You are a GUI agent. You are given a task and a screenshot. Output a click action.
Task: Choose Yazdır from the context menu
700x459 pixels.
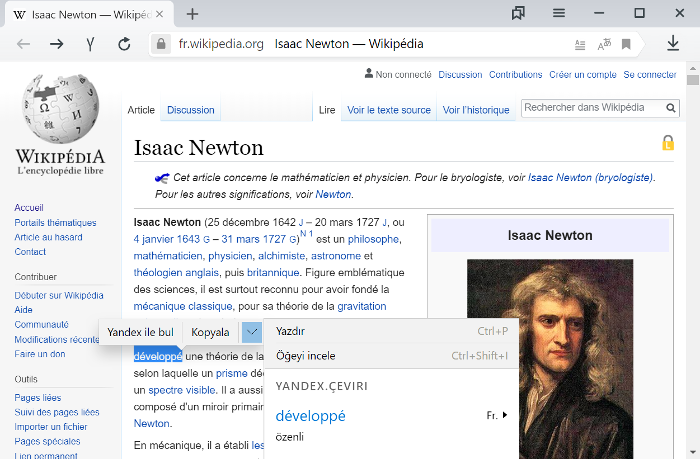point(392,331)
